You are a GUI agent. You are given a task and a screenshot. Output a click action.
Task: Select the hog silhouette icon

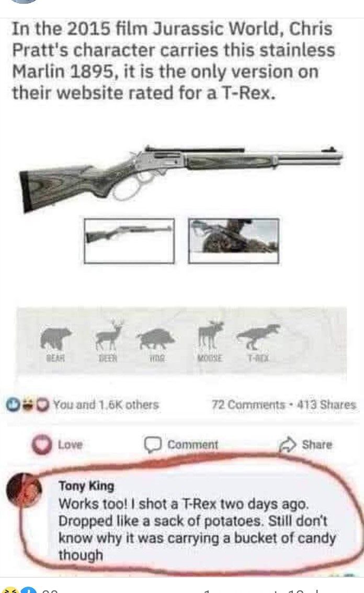(155, 339)
